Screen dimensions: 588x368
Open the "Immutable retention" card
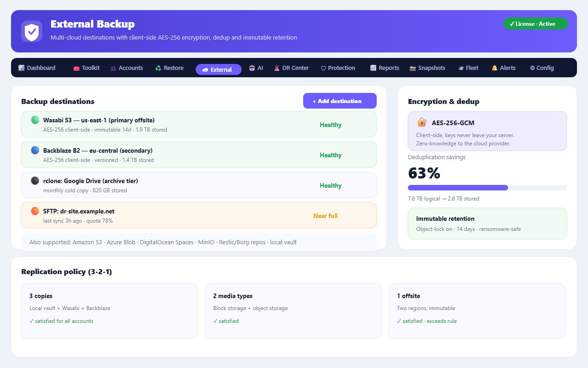pos(487,224)
